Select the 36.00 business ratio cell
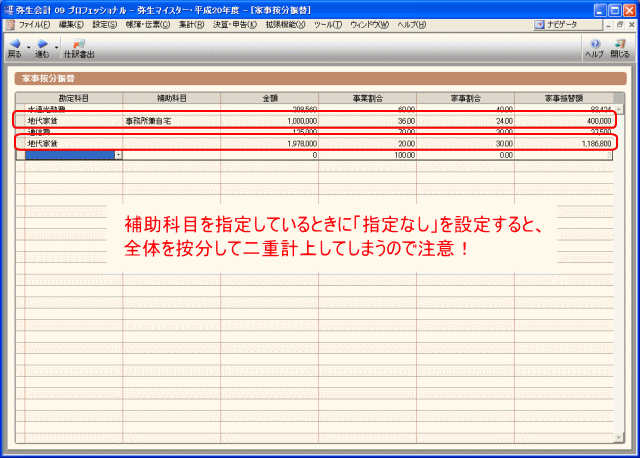The width and height of the screenshot is (640, 458). [367, 121]
